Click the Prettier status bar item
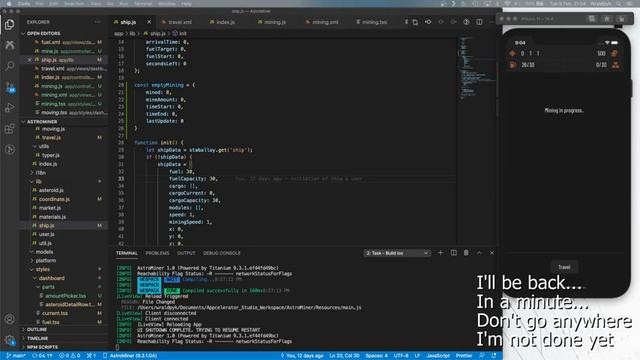Screen dimensions: 640x360 pyautogui.click(x=464, y=356)
